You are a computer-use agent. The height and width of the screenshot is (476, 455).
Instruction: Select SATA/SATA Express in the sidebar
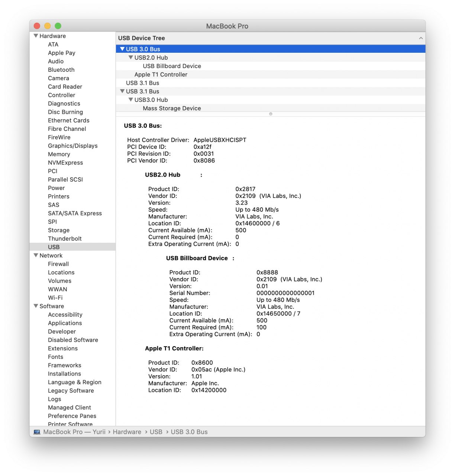tap(75, 213)
